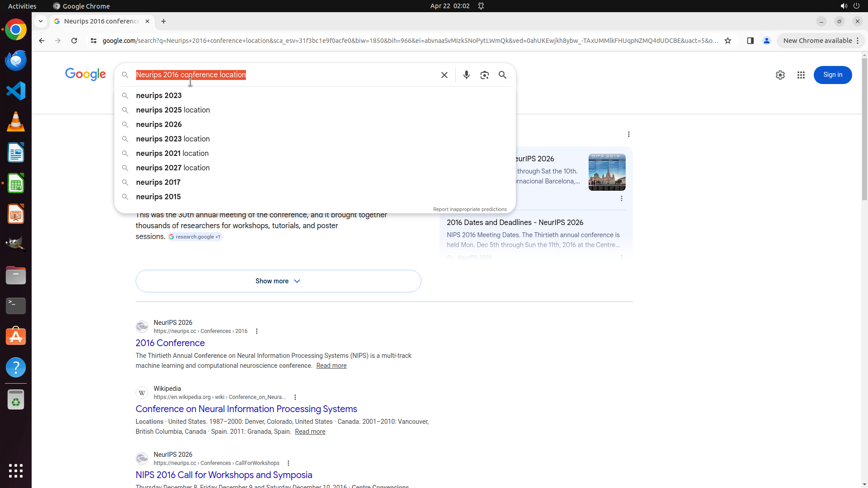Reload the current page

pyautogui.click(x=74, y=41)
